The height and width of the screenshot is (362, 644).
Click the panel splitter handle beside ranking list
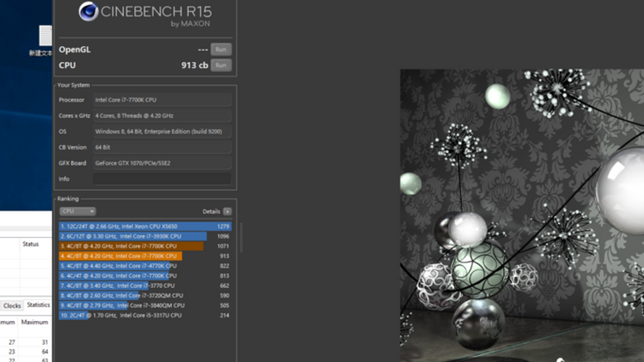[x=241, y=237]
